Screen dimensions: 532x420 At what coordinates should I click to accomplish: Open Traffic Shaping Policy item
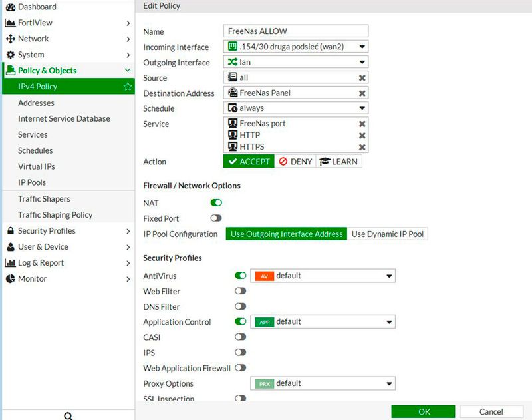tap(68, 215)
